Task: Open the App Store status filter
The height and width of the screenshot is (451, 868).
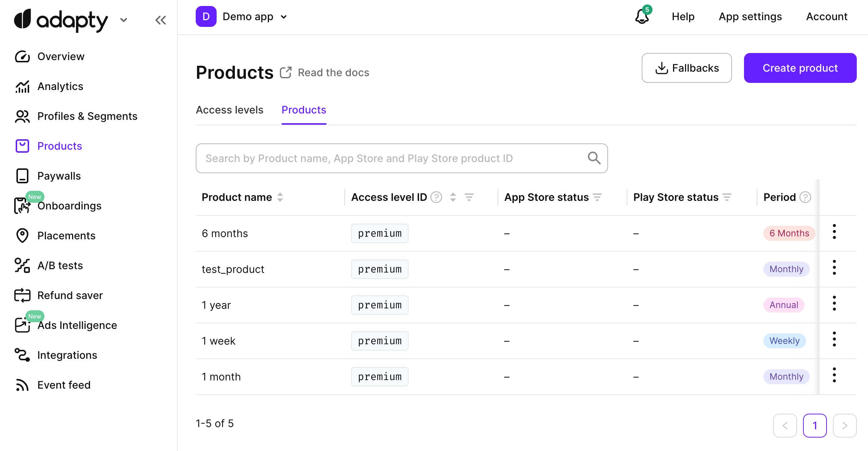Action: point(598,197)
